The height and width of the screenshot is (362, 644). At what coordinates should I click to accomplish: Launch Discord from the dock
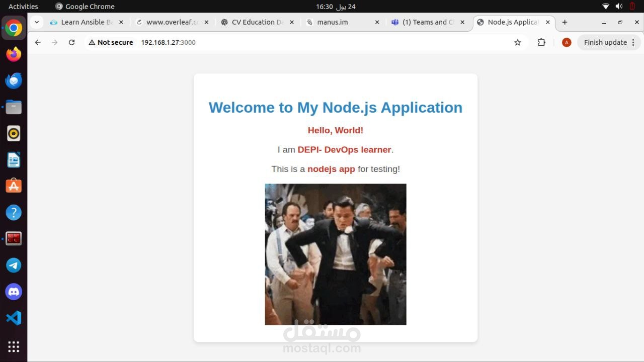click(x=14, y=291)
